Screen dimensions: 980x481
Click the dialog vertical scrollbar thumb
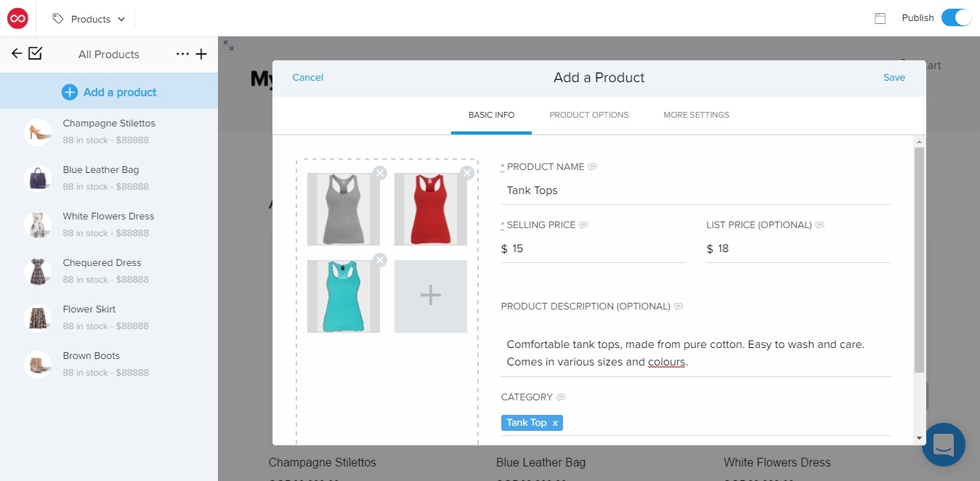pyautogui.click(x=919, y=260)
